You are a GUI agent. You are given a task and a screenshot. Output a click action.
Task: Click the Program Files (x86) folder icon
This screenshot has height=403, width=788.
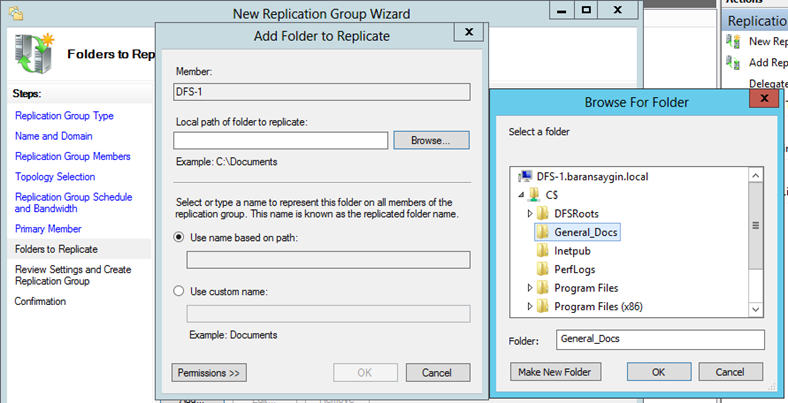(543, 308)
